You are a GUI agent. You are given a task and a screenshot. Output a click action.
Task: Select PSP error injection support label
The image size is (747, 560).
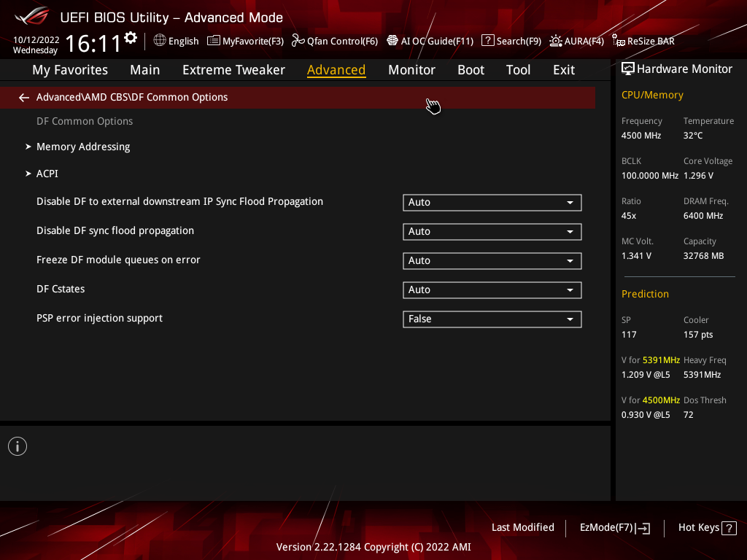99,318
